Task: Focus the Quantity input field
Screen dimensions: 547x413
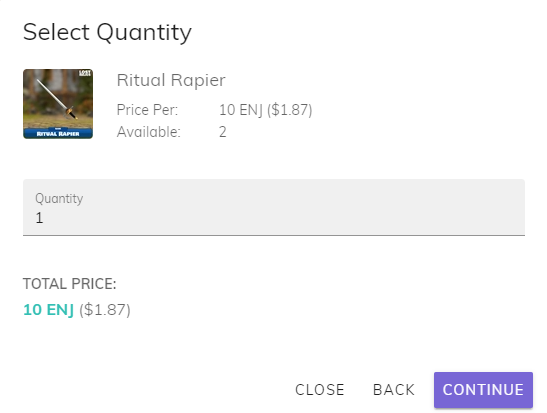Action: click(274, 207)
